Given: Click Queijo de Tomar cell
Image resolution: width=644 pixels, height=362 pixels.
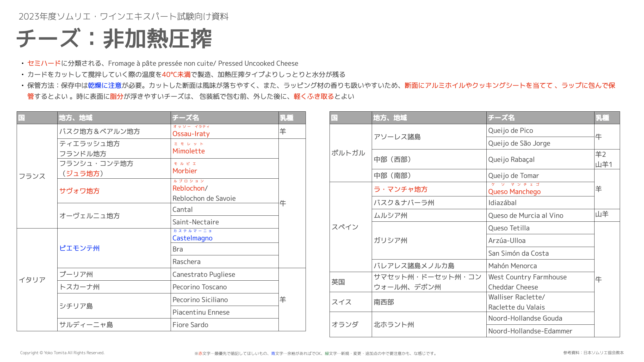Looking at the screenshot, I should [540, 176].
